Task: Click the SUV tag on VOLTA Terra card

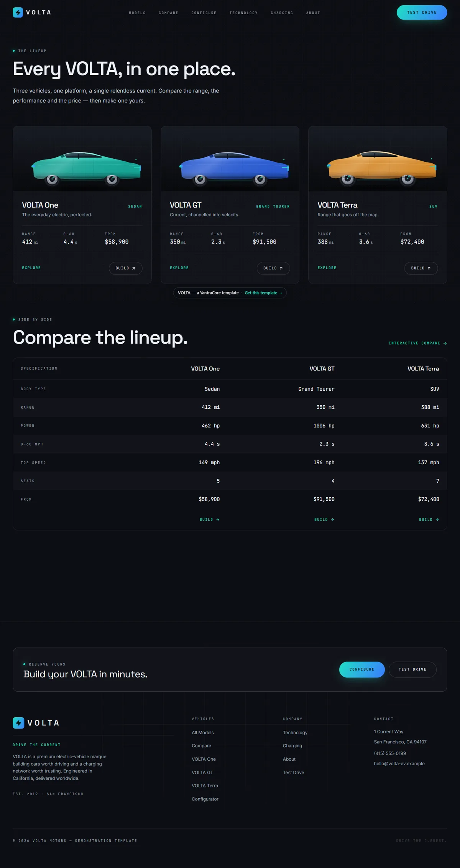Action: tap(433, 207)
